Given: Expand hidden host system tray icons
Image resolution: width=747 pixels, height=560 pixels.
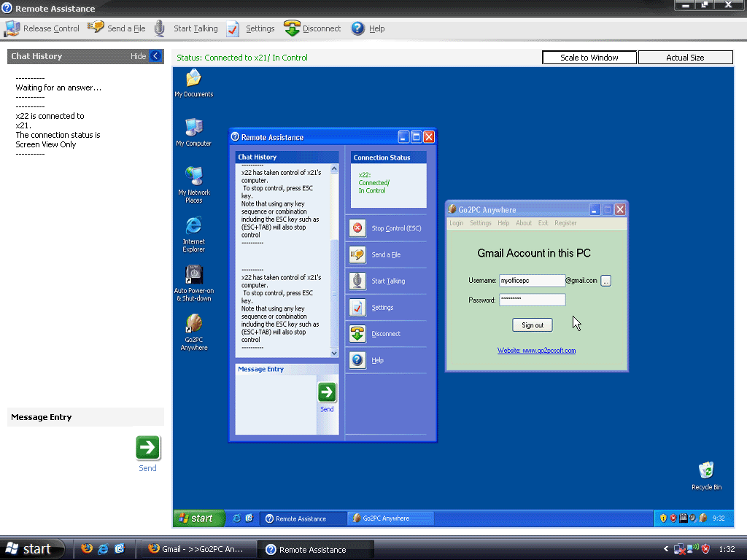Looking at the screenshot, I should tap(665, 549).
